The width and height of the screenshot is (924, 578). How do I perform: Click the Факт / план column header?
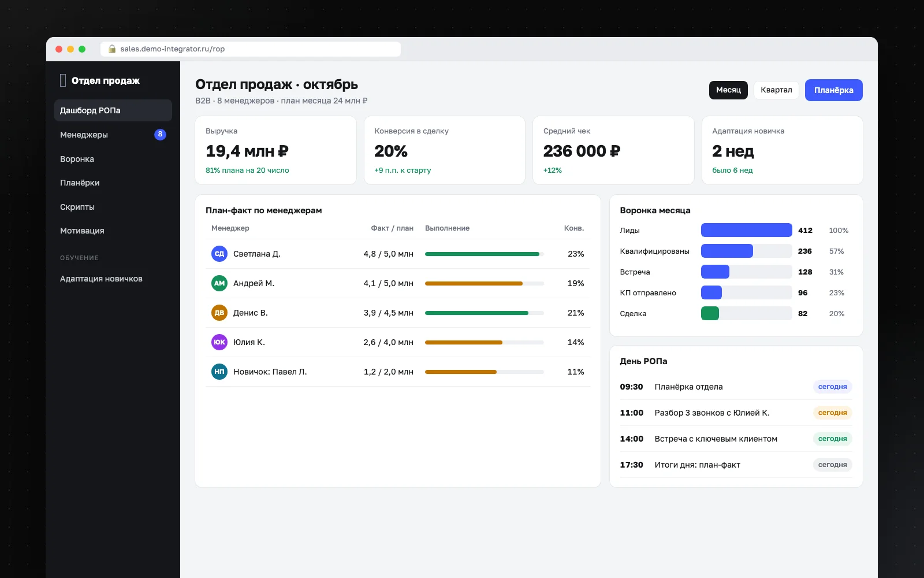pos(392,228)
